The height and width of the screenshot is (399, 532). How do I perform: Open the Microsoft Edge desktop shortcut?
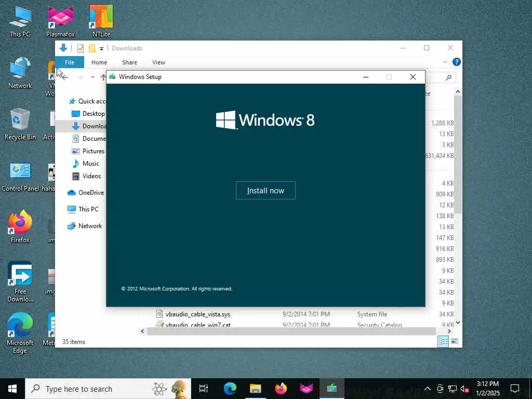coord(20,333)
